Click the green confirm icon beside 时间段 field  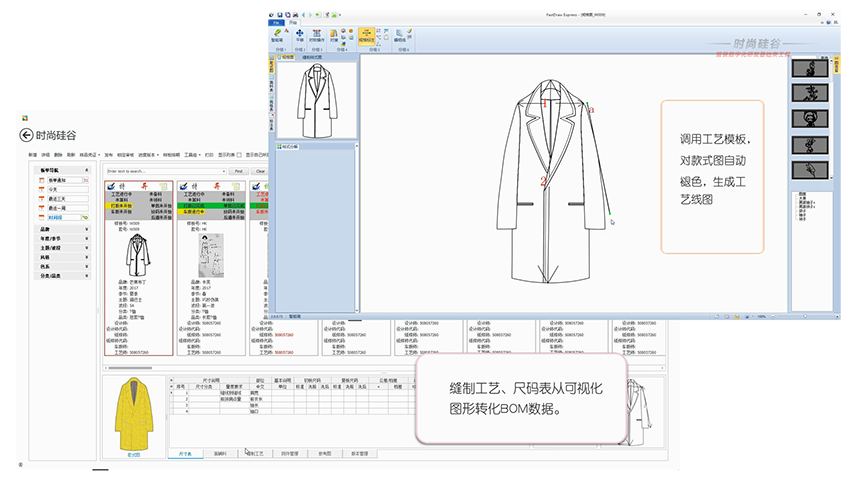[85, 217]
